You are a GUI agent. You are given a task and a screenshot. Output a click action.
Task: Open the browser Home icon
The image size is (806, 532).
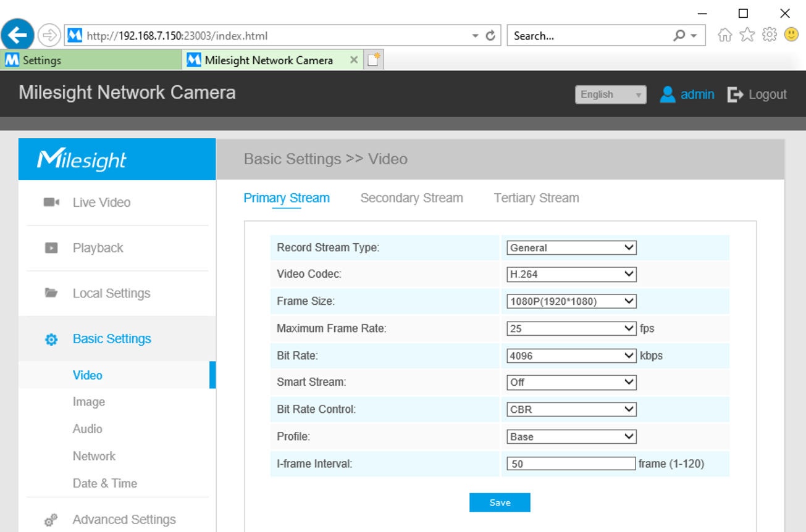tap(725, 35)
